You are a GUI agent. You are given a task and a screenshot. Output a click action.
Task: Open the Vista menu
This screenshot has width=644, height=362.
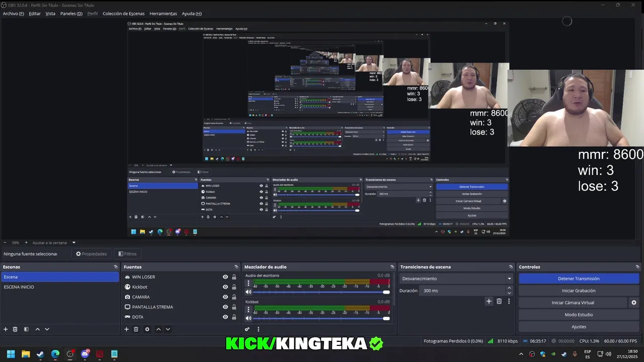(50, 14)
